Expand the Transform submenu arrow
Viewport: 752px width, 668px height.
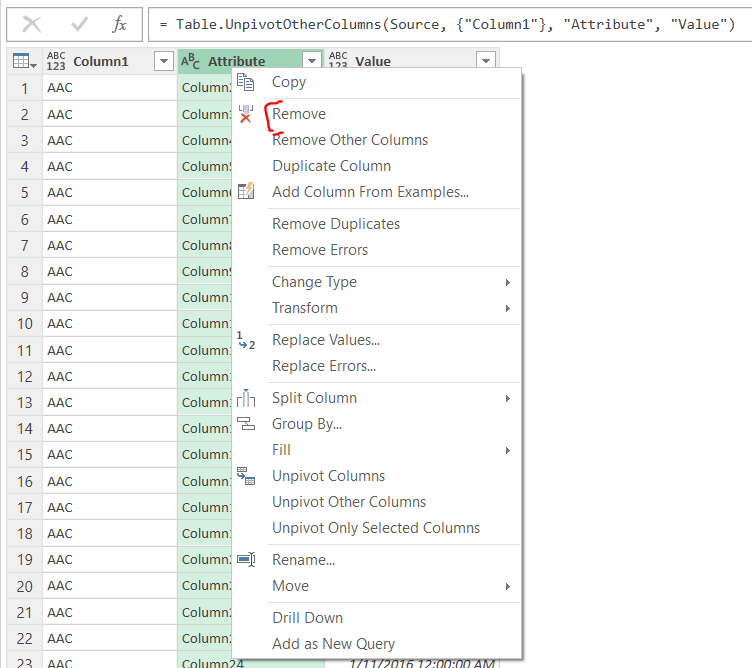tap(507, 308)
